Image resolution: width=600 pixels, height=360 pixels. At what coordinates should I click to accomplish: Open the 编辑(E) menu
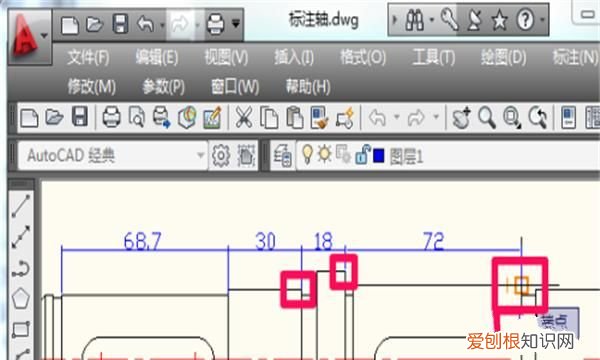[x=157, y=58]
